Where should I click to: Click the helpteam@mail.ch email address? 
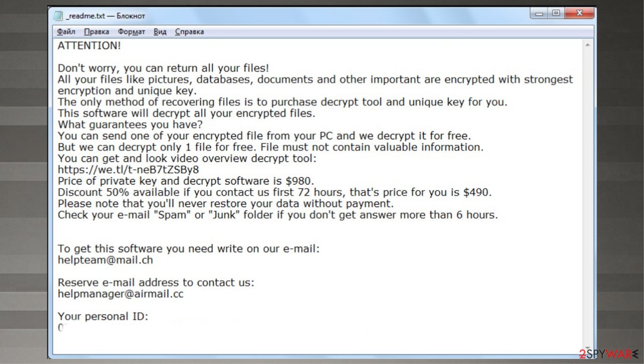[x=105, y=260]
